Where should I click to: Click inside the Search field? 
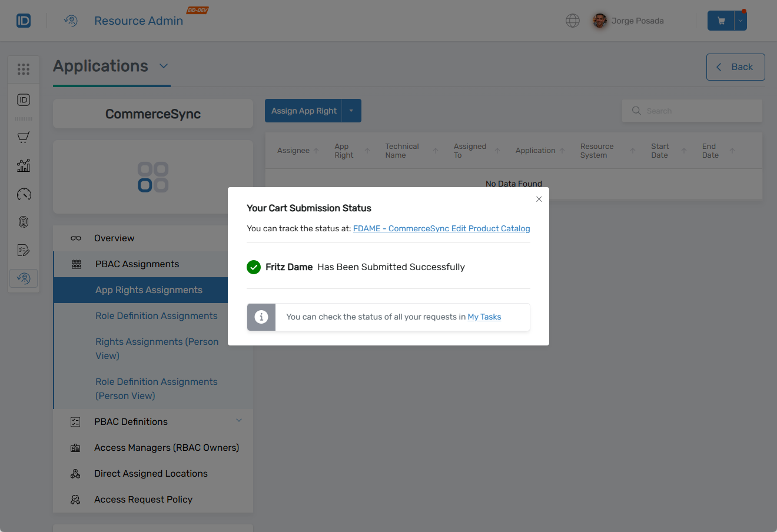(692, 111)
